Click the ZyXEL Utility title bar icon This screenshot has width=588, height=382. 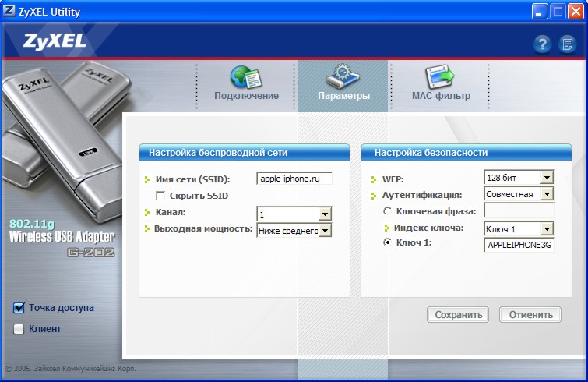tap(9, 11)
